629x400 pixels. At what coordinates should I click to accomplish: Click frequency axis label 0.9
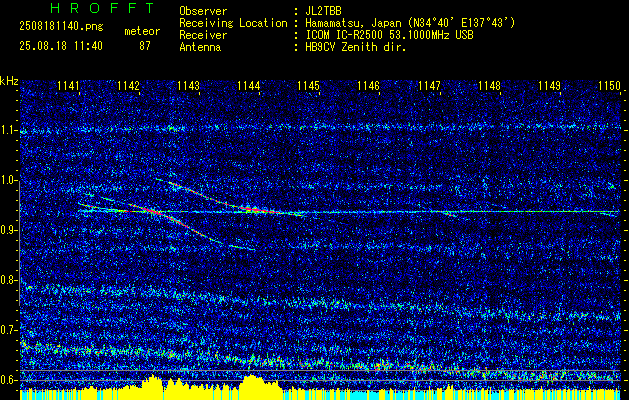tap(9, 230)
